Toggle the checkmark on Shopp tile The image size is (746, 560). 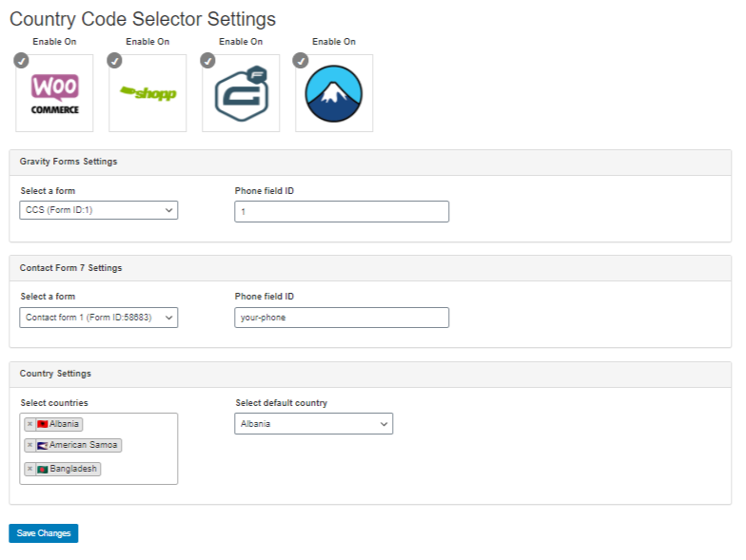point(114,61)
